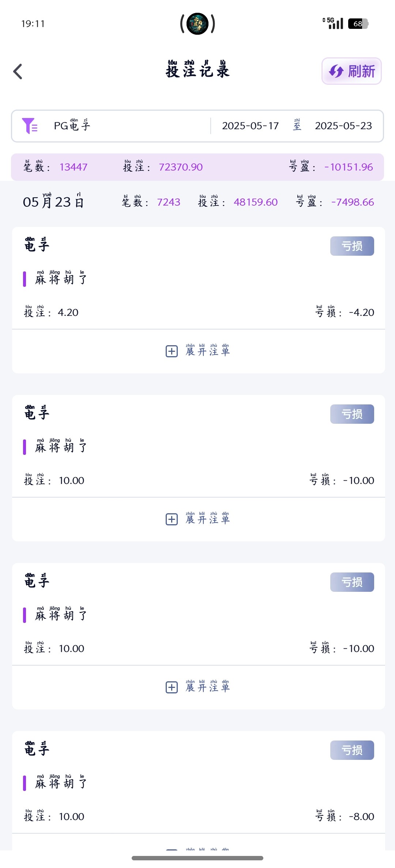Tap the circular avatar in status bar

[x=197, y=24]
